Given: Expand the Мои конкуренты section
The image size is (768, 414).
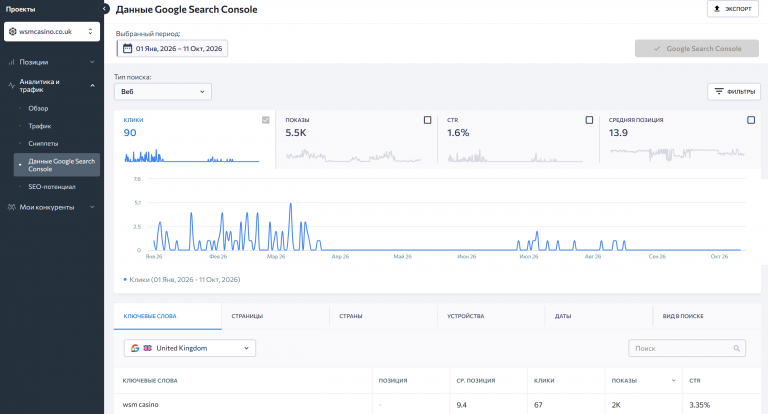Looking at the screenshot, I should [92, 207].
